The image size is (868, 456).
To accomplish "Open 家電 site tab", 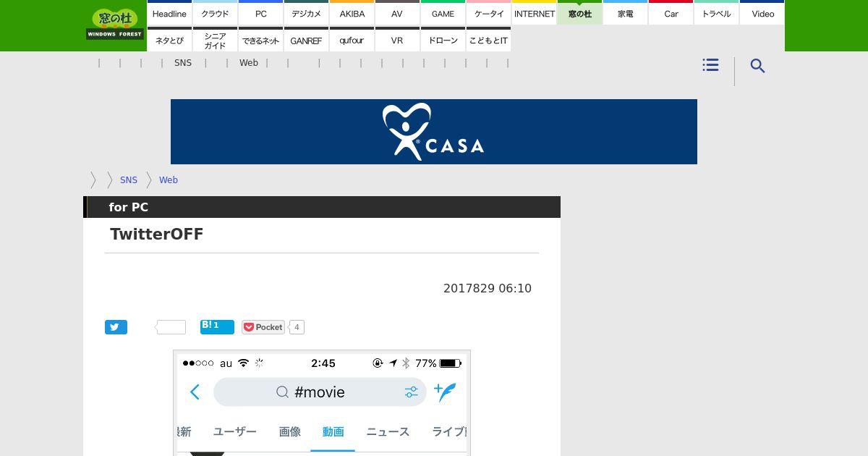I will (625, 13).
